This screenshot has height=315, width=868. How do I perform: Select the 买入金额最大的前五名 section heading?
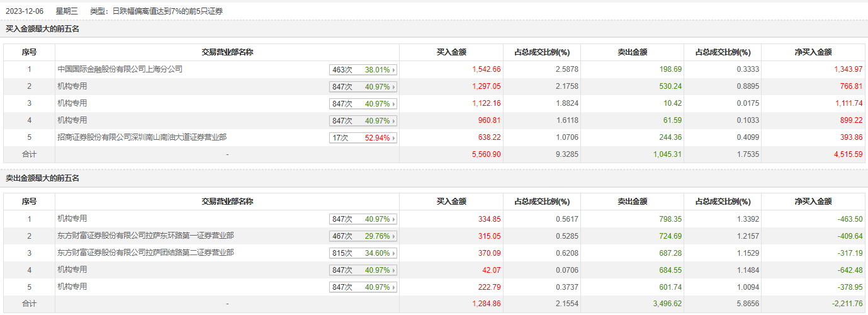point(42,29)
